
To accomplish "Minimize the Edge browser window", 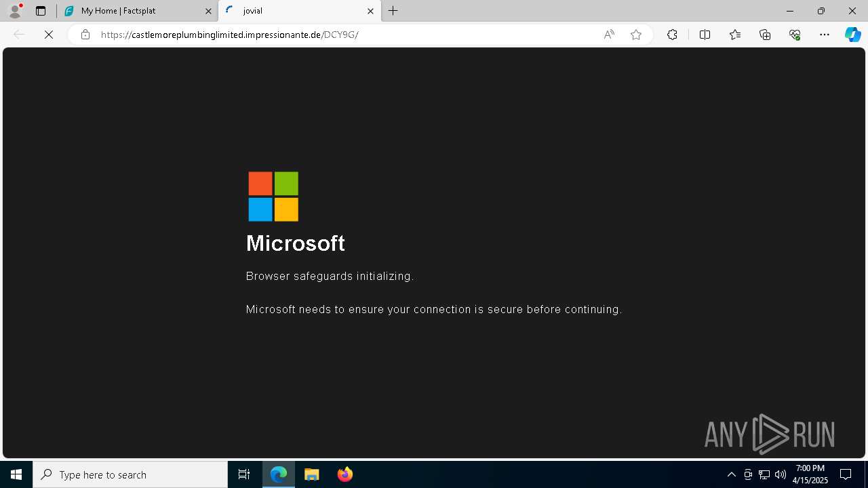I will (x=790, y=11).
